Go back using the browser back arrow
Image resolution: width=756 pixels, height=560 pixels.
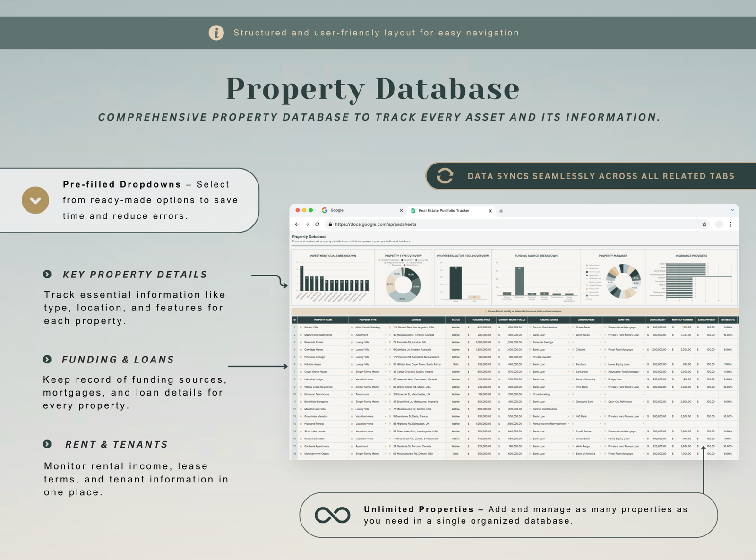[x=297, y=224]
